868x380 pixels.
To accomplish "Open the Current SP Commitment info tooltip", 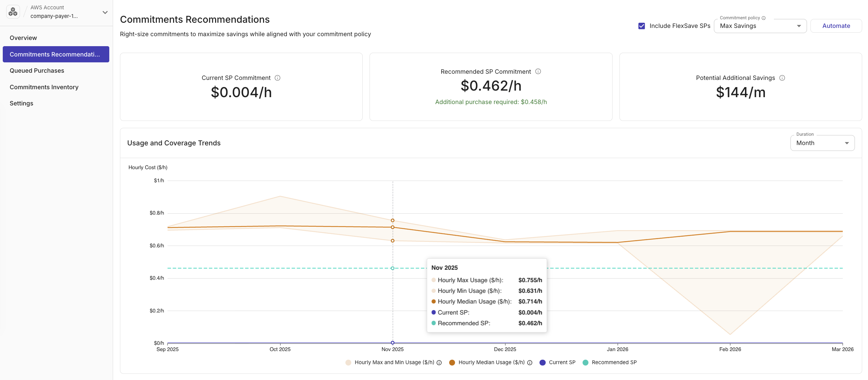I will pos(278,78).
